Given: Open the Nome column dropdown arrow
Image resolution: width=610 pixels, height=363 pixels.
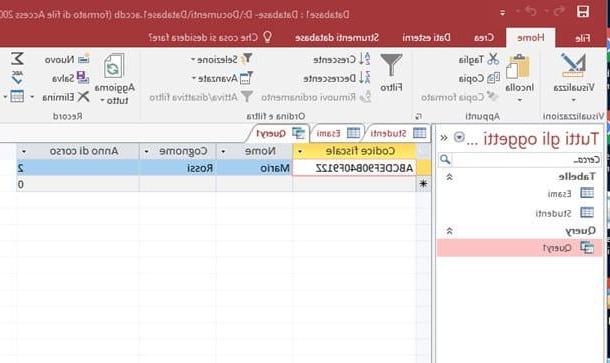Looking at the screenshot, I should tap(223, 151).
